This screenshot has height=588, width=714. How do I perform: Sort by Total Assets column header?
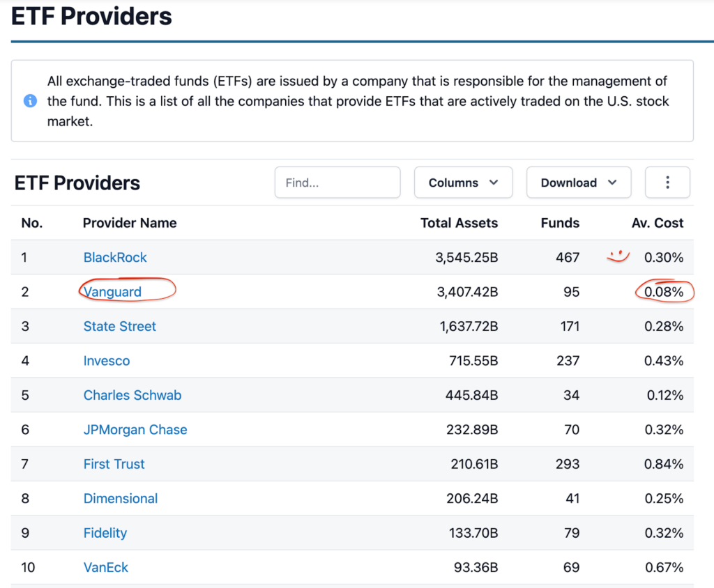tap(459, 223)
